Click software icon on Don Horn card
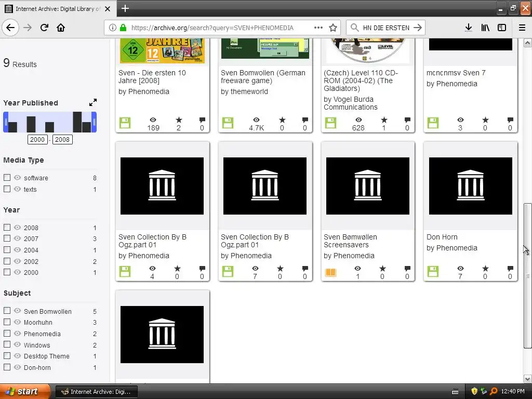 pos(433,271)
